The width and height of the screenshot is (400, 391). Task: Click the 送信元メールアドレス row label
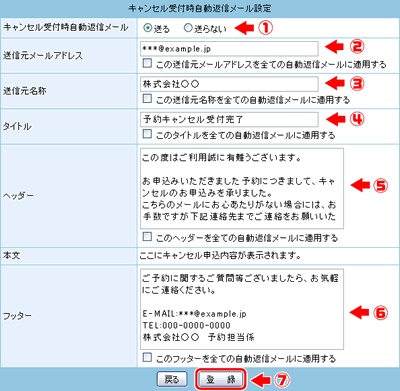tap(43, 55)
